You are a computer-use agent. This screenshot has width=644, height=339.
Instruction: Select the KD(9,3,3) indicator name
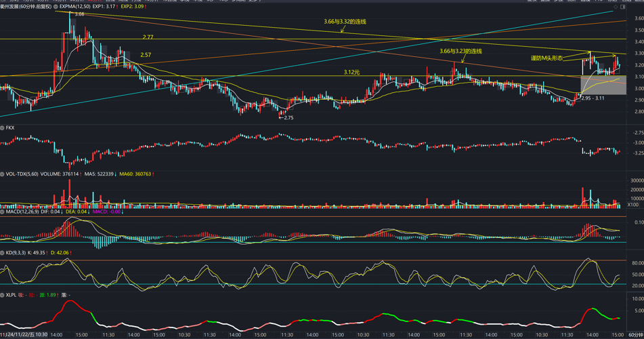point(17,253)
